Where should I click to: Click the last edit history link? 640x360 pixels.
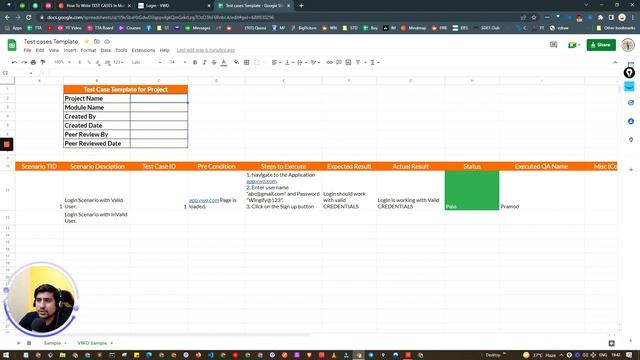pos(206,50)
